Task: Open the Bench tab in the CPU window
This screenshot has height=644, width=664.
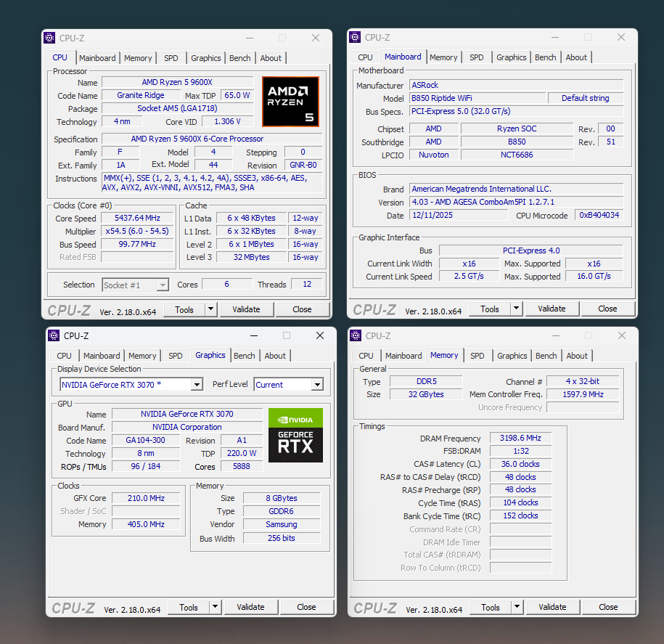Action: tap(240, 58)
